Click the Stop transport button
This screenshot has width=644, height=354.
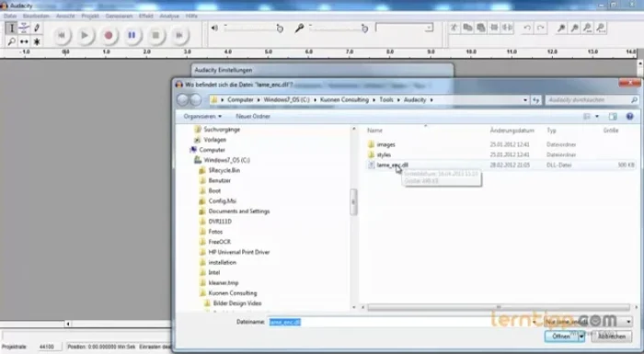click(155, 35)
